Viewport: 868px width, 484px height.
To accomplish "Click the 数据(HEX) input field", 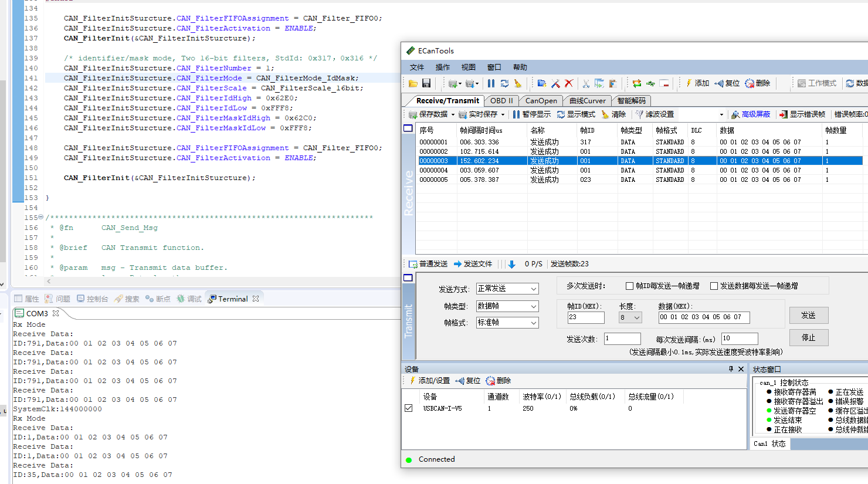I will [704, 317].
